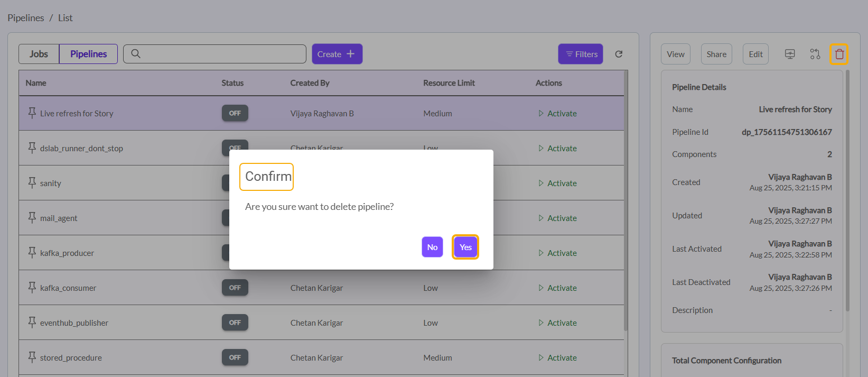Toggle the stored_procedure status switch

pyautogui.click(x=235, y=357)
